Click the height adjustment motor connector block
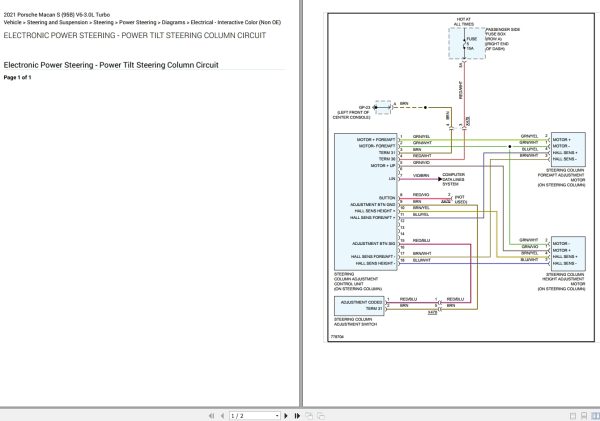 [x=568, y=254]
